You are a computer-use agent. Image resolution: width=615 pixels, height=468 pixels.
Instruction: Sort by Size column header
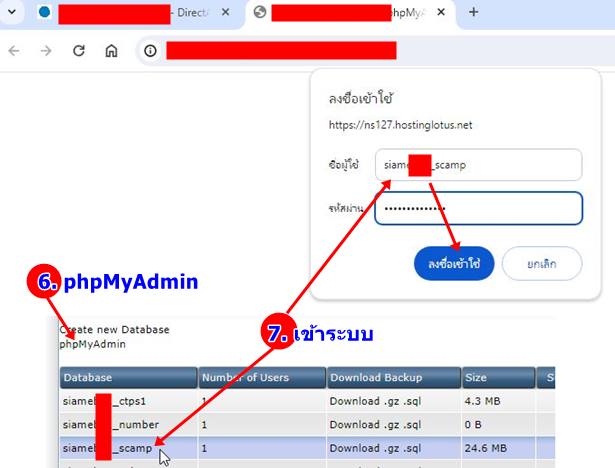pos(499,377)
